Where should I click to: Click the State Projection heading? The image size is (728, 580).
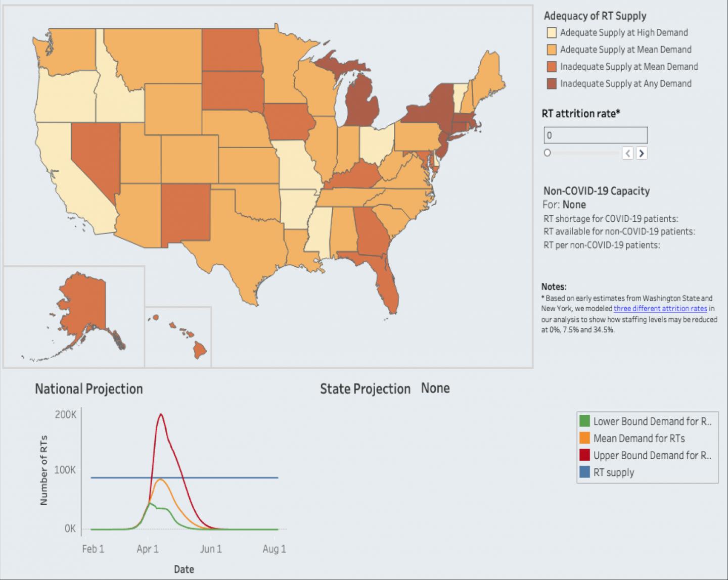click(x=365, y=389)
